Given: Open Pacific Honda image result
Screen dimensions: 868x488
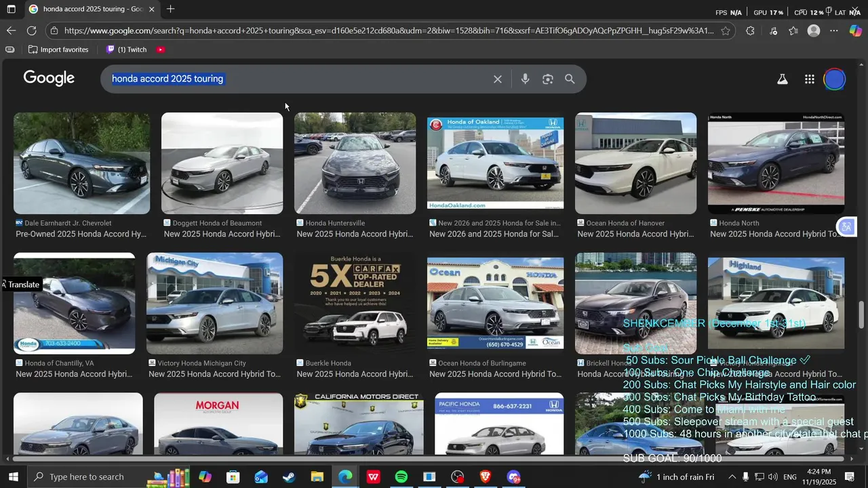Looking at the screenshot, I should pyautogui.click(x=499, y=424).
